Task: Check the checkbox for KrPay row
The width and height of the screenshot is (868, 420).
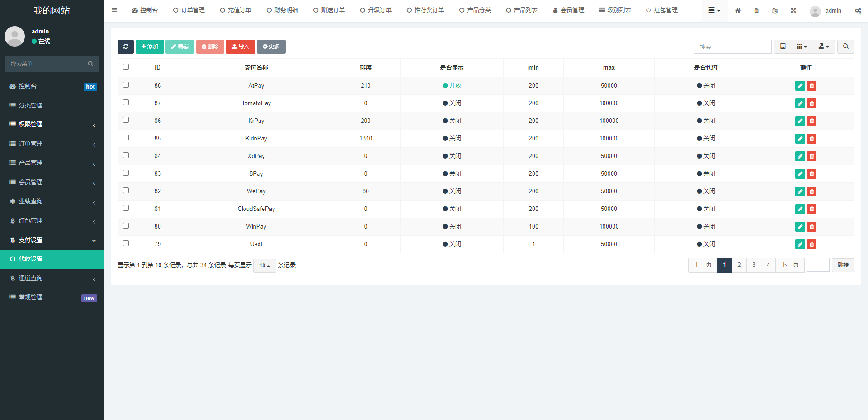Action: [x=126, y=120]
